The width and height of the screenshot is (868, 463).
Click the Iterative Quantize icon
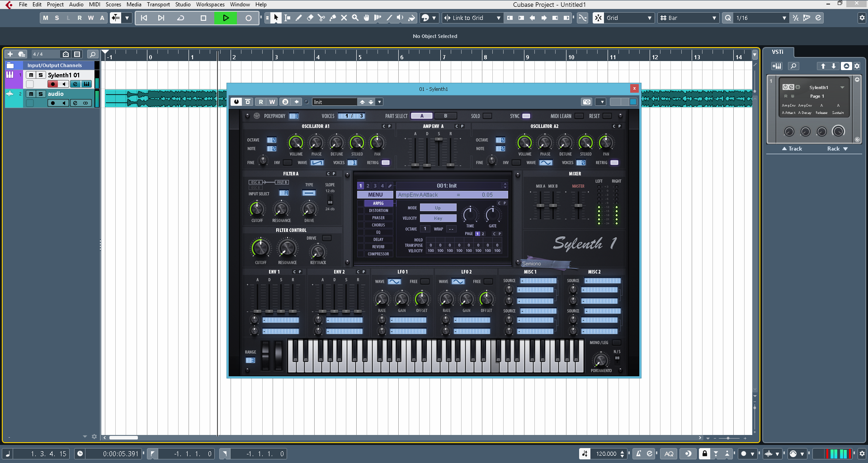click(x=796, y=18)
